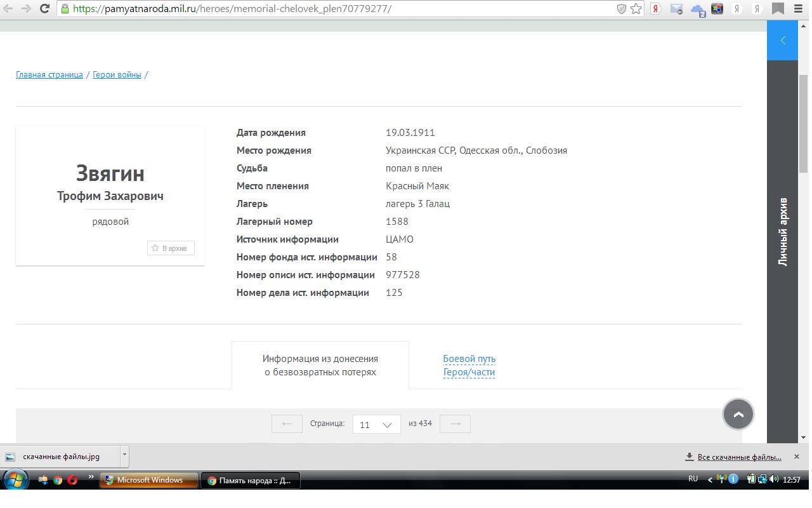The height and width of the screenshot is (508, 812).
Task: Open the "Главная страница" breadcrumb link
Action: coord(49,75)
